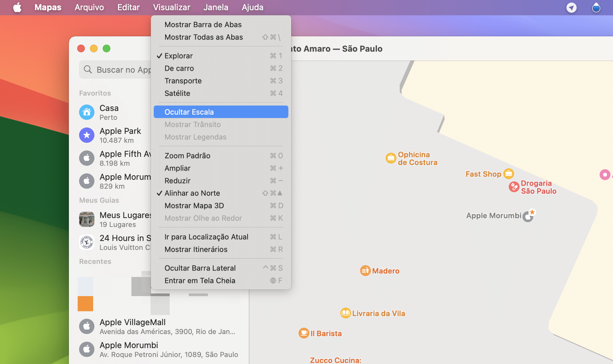Select the Apple Morumbi map pin
The height and width of the screenshot is (364, 613).
coord(528,216)
